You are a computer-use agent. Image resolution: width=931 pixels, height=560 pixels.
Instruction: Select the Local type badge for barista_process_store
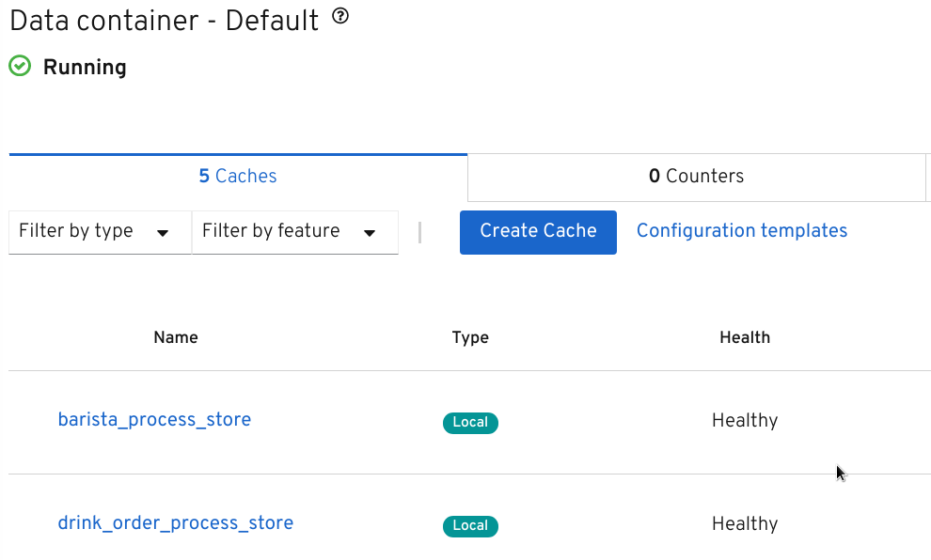470,423
